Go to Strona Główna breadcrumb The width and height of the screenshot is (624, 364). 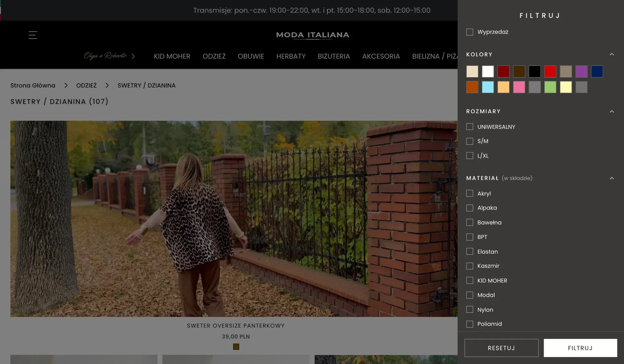(x=33, y=85)
